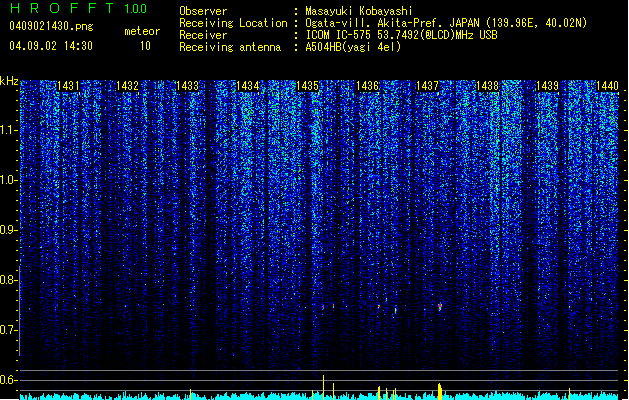Select the filename 0409021430.png
Image resolution: width=629 pixels, height=400 pixels.
[x=51, y=26]
